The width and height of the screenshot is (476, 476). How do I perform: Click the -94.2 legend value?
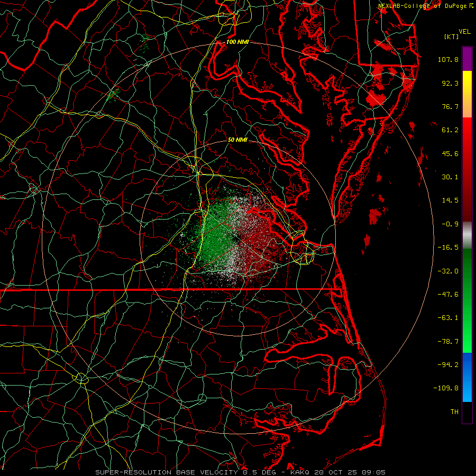click(x=448, y=365)
